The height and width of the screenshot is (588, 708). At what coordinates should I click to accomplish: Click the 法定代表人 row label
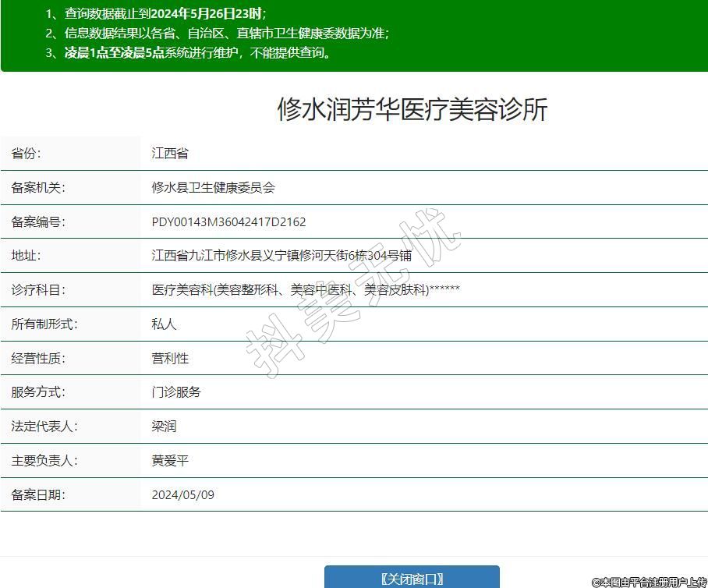pos(44,427)
